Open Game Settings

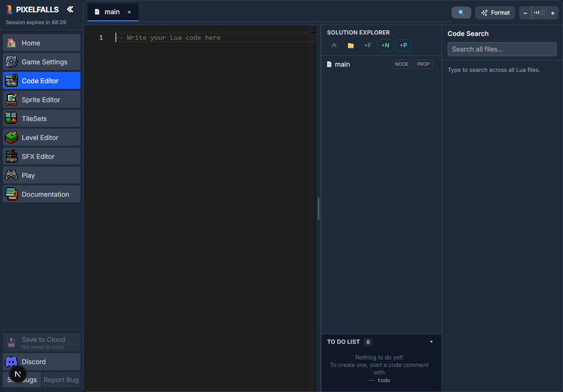42,62
